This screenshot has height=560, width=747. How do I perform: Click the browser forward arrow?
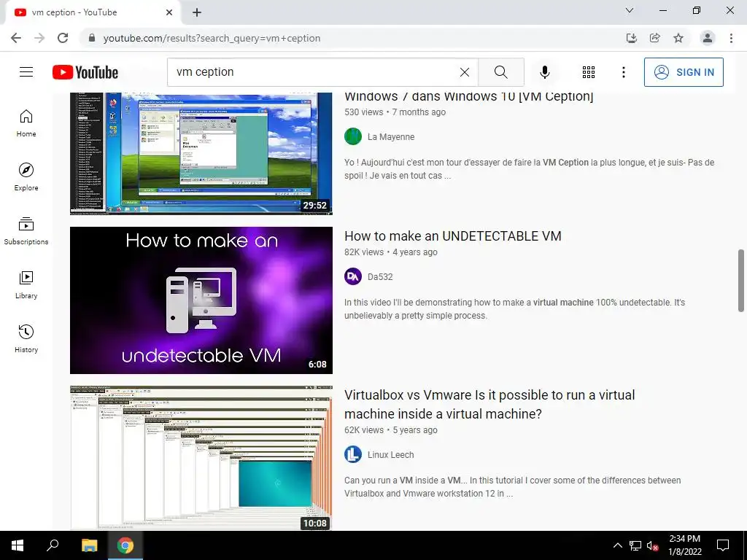[39, 38]
